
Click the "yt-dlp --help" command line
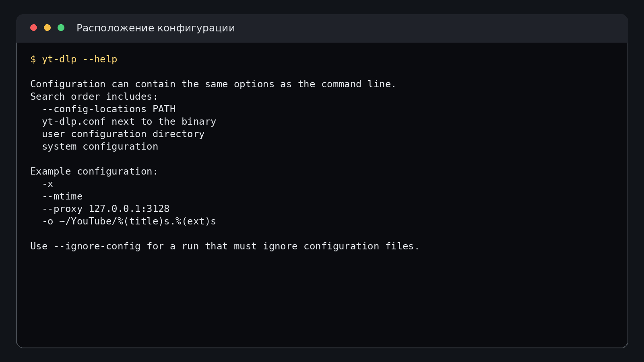pyautogui.click(x=74, y=59)
